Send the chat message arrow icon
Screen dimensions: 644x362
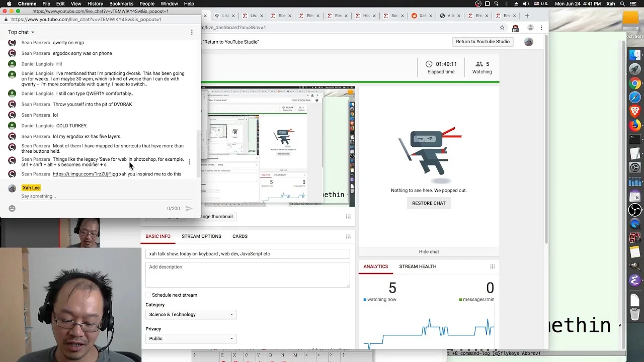tap(189, 208)
